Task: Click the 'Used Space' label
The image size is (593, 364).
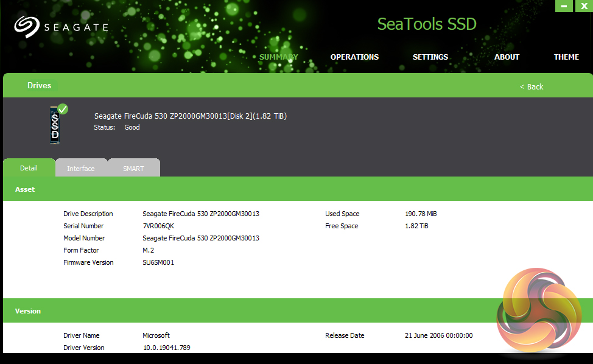Action: click(342, 214)
